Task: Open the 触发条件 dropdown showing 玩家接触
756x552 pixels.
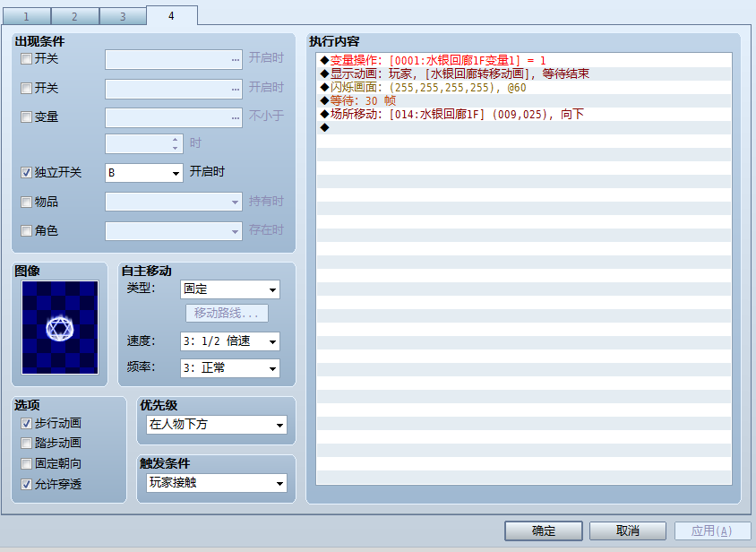Action: coord(217,483)
